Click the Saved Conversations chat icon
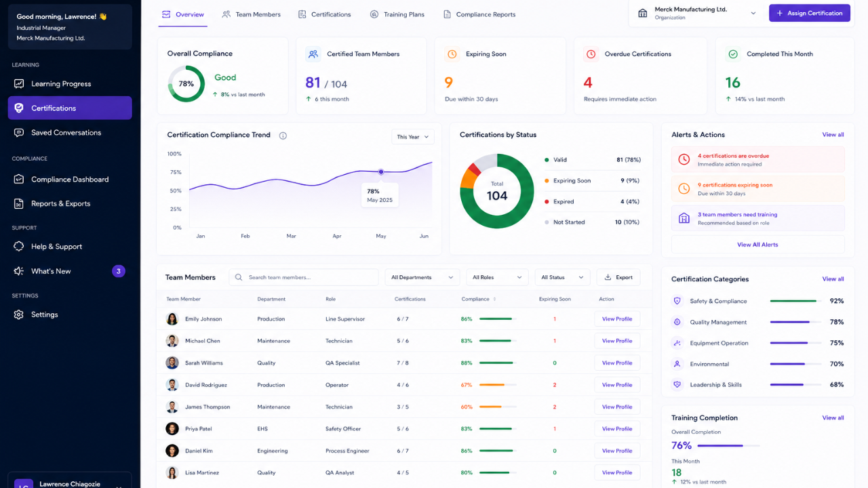The height and width of the screenshot is (488, 868). click(19, 133)
